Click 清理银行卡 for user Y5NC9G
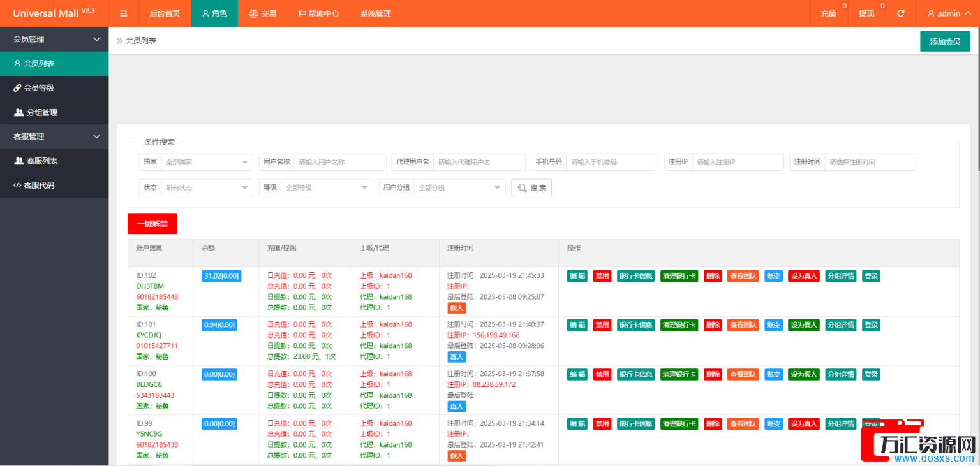The height and width of the screenshot is (466, 980). pos(679,424)
